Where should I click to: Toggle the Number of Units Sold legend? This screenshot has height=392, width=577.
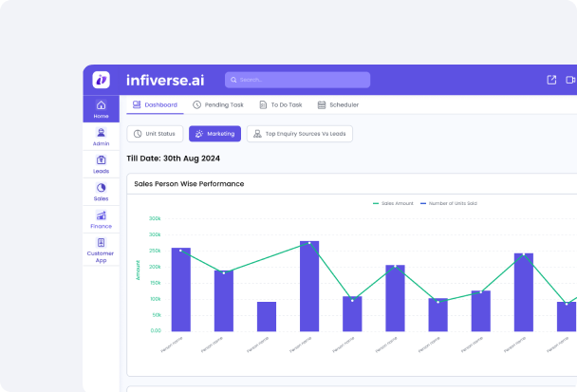pyautogui.click(x=451, y=203)
